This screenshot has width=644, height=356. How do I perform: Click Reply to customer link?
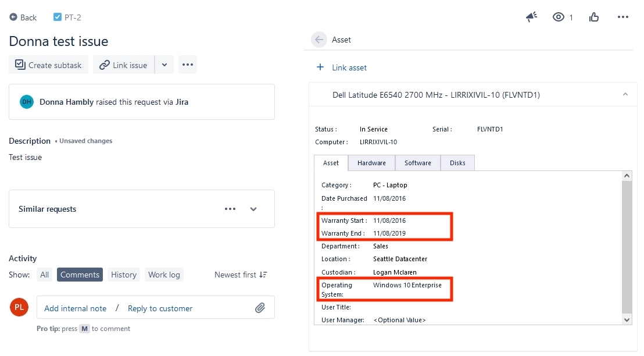click(160, 308)
